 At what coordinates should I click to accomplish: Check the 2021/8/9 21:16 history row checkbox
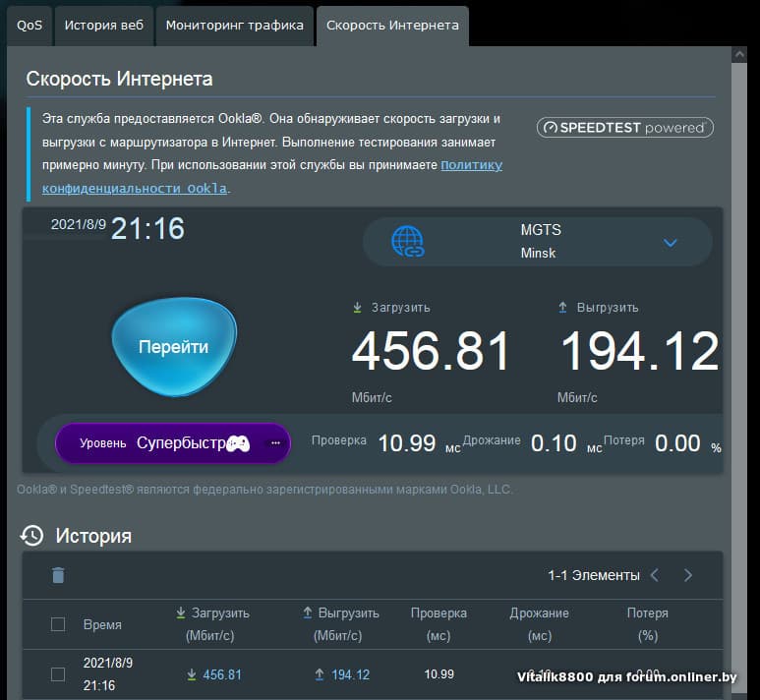(58, 674)
